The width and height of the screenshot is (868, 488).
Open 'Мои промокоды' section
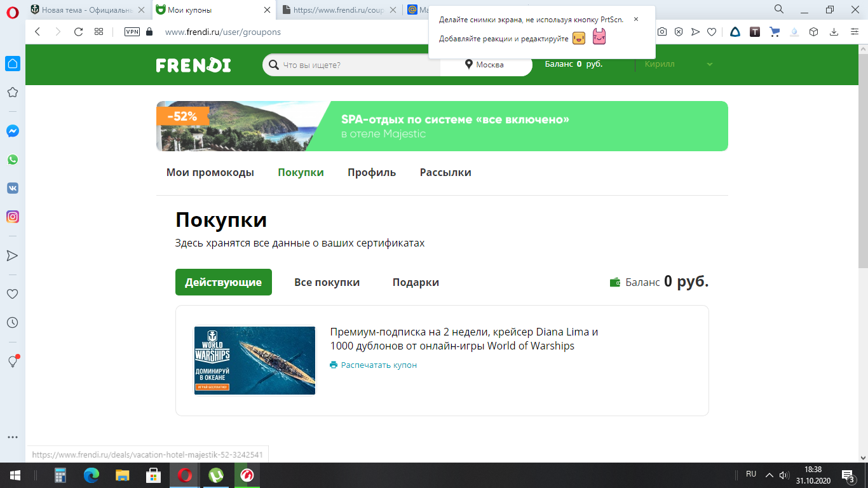210,173
